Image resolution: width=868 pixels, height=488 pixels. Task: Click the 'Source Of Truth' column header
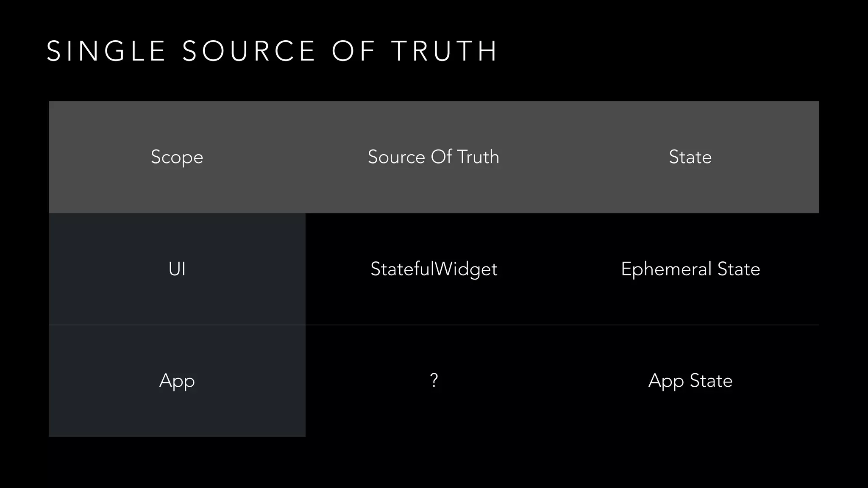point(433,157)
